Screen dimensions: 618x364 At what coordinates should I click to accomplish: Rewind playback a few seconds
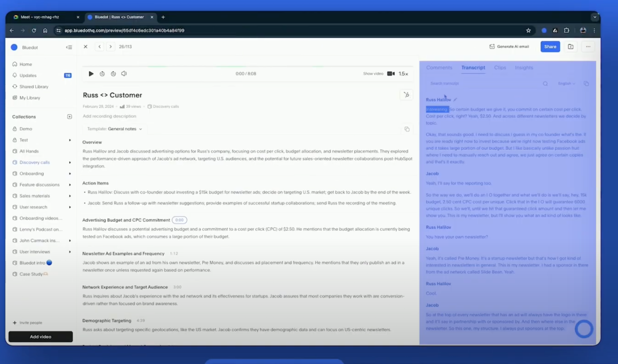tap(102, 74)
